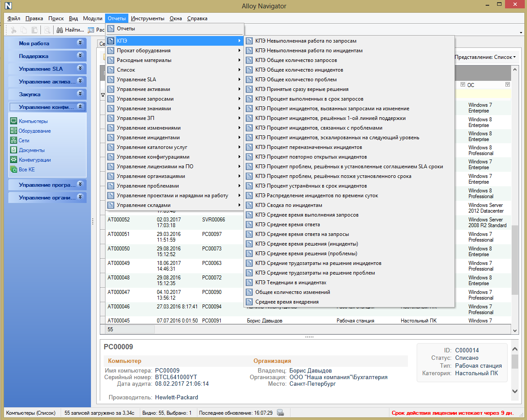Expand the Поддержка sidebar section
Image resolution: width=527 pixels, height=420 pixels.
[80, 55]
